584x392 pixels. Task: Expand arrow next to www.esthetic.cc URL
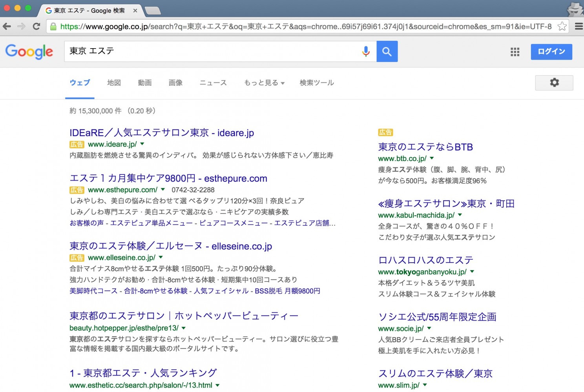pos(217,385)
